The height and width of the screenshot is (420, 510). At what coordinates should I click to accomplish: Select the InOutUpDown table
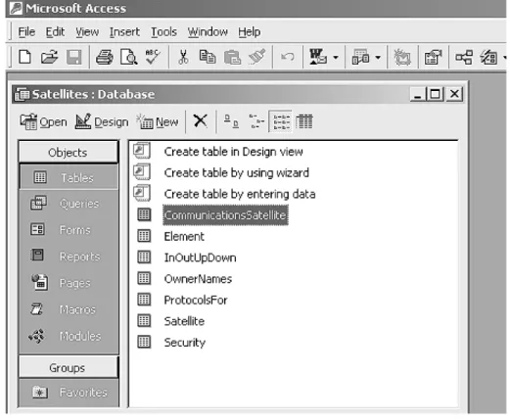coord(200,257)
